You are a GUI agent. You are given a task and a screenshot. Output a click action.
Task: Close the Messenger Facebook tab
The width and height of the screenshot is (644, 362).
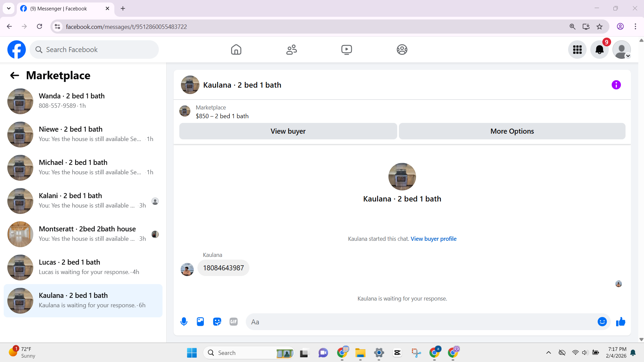(107, 8)
